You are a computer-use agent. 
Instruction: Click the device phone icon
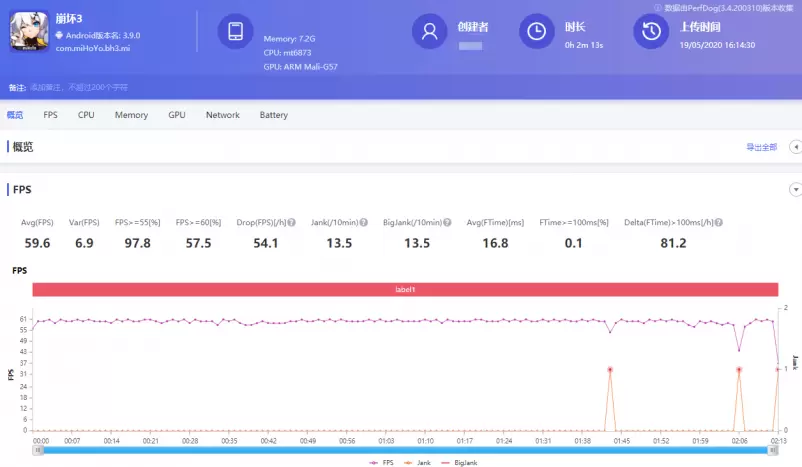pos(236,32)
